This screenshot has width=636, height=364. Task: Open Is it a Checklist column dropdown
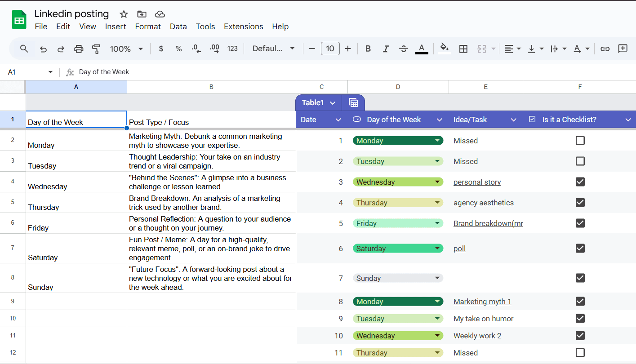click(628, 120)
